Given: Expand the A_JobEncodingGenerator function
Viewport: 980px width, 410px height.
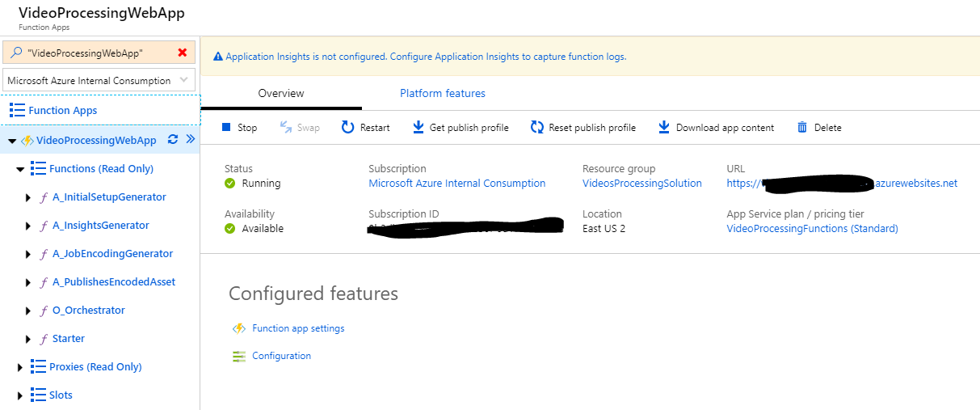Looking at the screenshot, I should point(30,254).
